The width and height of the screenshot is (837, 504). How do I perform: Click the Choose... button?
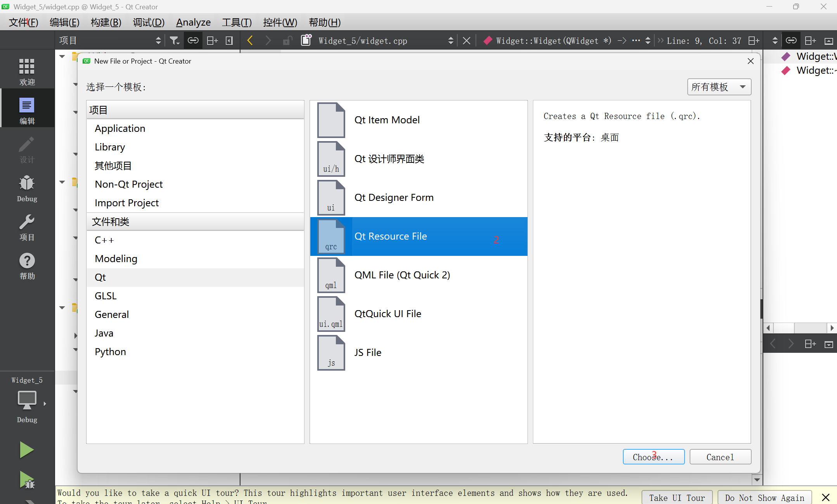pyautogui.click(x=654, y=457)
